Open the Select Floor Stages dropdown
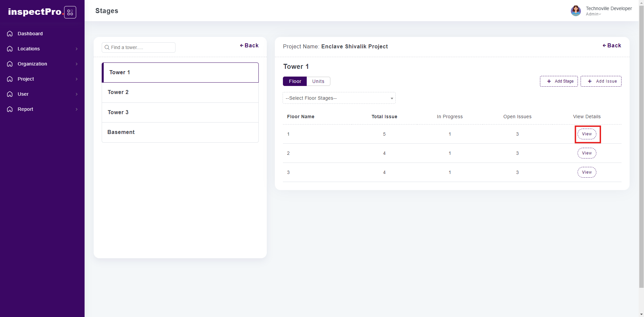This screenshot has height=317, width=644. click(x=339, y=98)
